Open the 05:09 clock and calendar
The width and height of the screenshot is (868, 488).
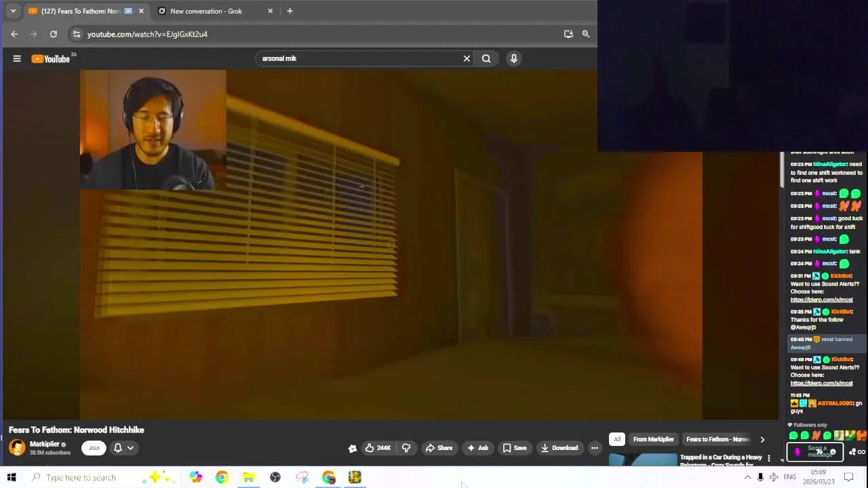click(x=818, y=477)
